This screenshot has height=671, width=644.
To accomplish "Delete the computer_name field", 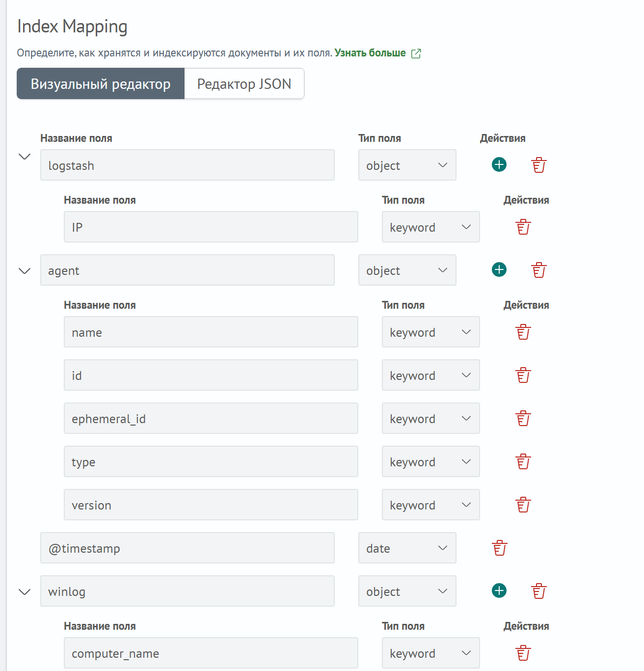I will coord(523,653).
